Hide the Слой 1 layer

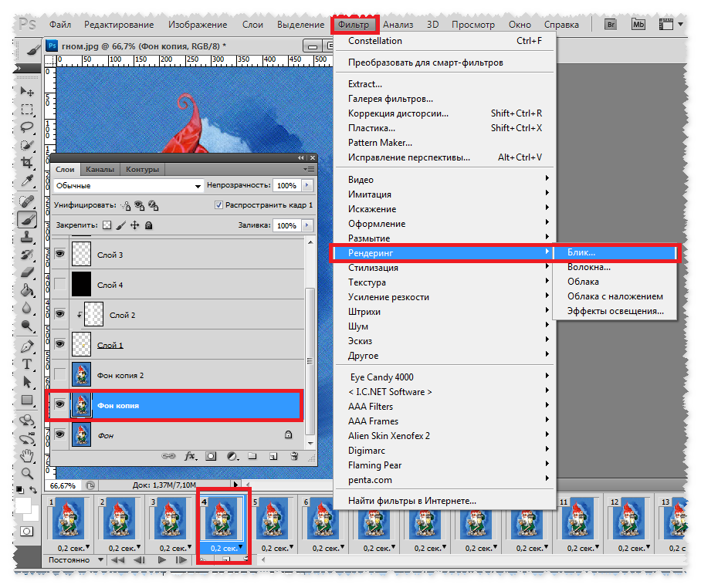[59, 344]
